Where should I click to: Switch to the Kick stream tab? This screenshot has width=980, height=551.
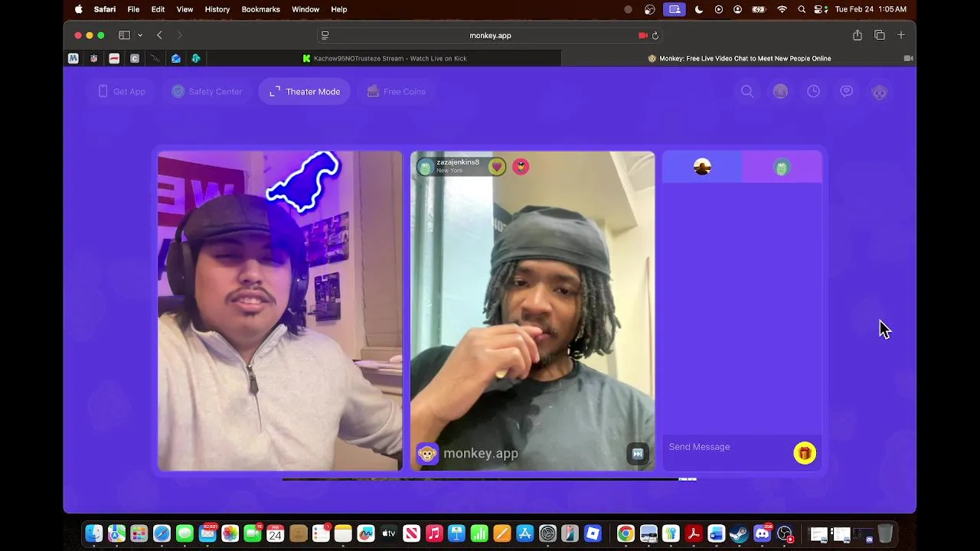(384, 58)
